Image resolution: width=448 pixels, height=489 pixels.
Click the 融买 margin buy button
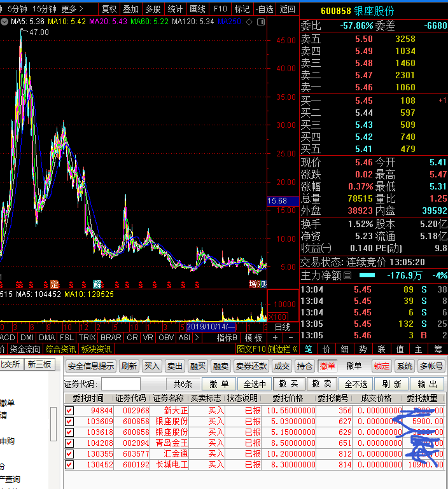(198, 366)
